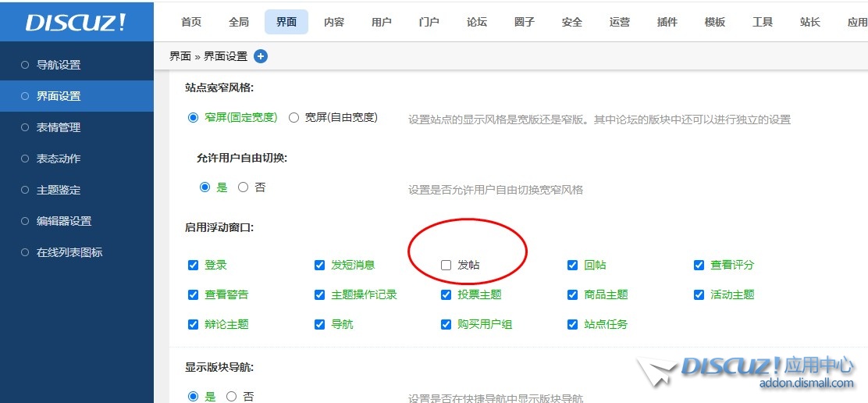Select 窄屏(固定宽度) radio option

tap(194, 117)
